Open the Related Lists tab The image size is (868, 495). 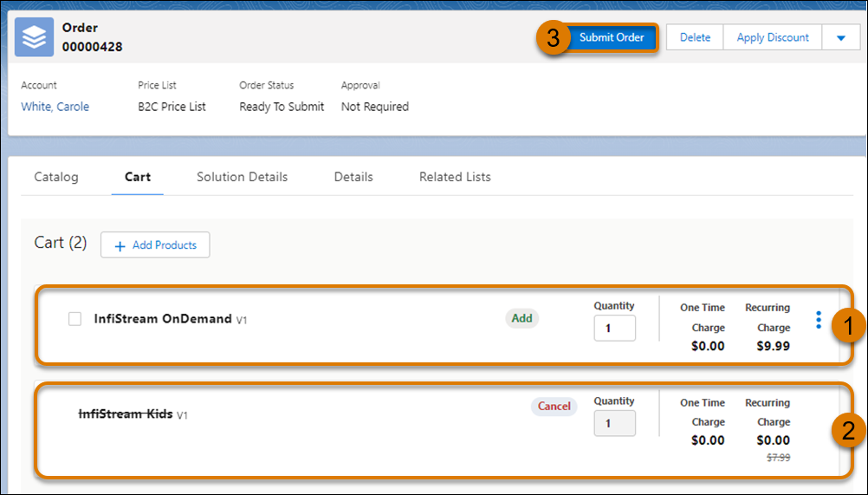455,177
